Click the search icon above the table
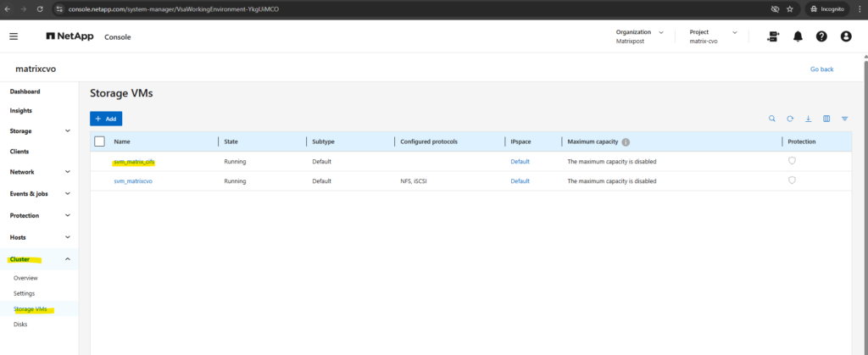 coord(771,119)
